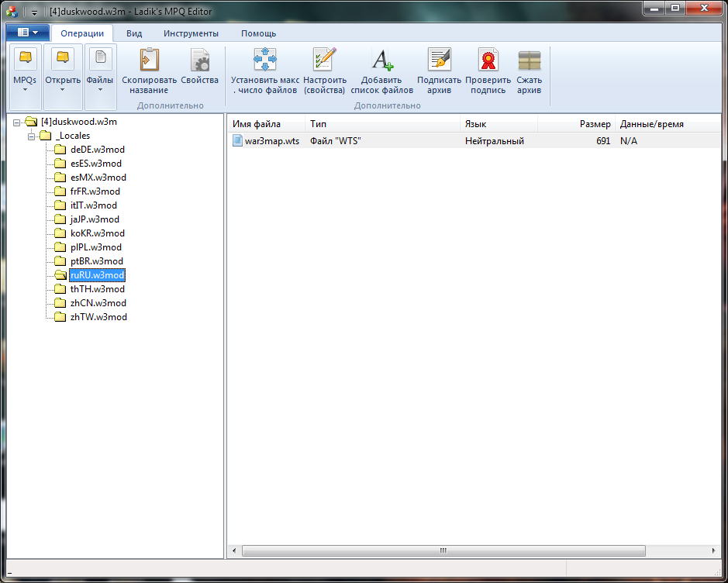Screen dimensions: 728x583
Task: Sort by Размер column header
Action: (576, 124)
